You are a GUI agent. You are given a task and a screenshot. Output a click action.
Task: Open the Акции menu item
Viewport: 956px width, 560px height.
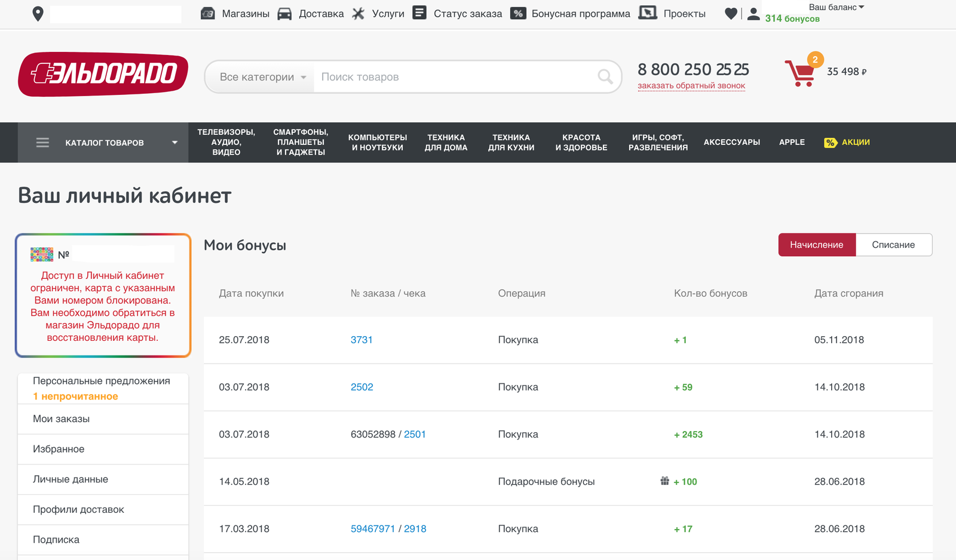[856, 142]
